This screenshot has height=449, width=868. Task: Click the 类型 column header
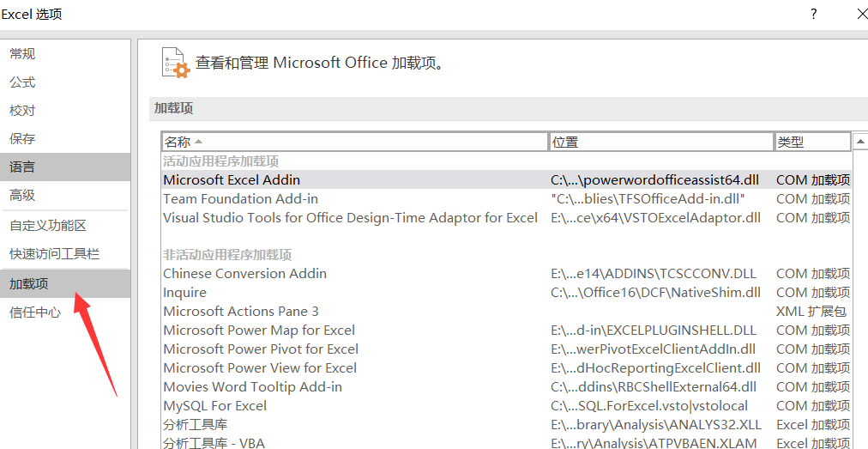(812, 142)
